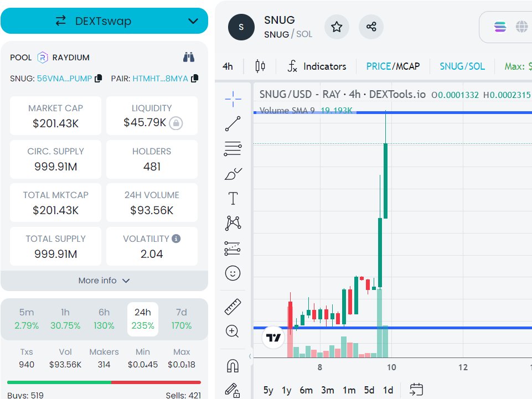The width and height of the screenshot is (532, 399).
Task: Select the 24h timeframe tab
Action: 143,319
